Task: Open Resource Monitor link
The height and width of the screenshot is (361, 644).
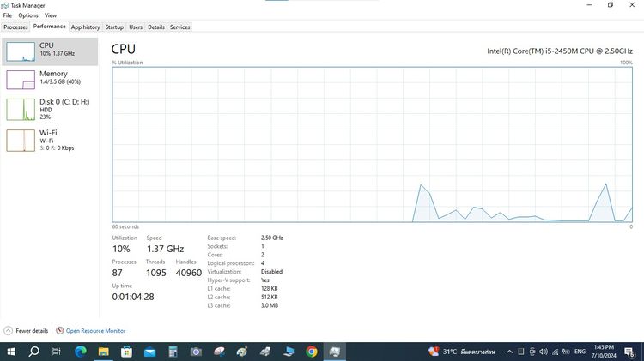Action: point(95,331)
